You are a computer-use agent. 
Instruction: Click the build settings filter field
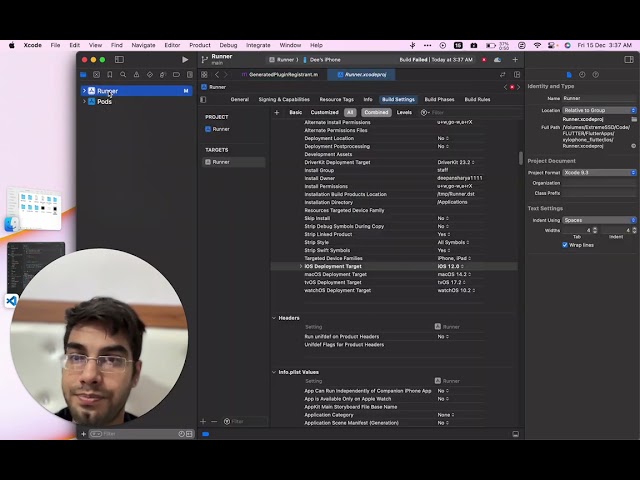coord(469,113)
